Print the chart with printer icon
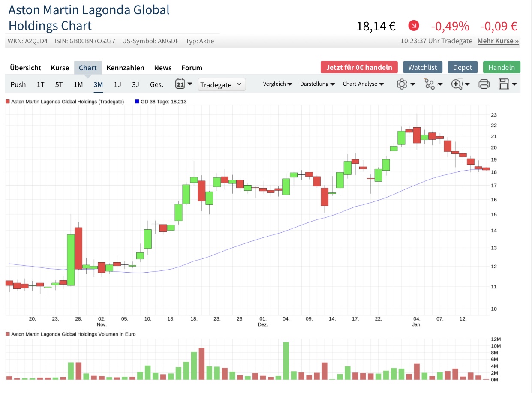The image size is (532, 393). pyautogui.click(x=484, y=84)
